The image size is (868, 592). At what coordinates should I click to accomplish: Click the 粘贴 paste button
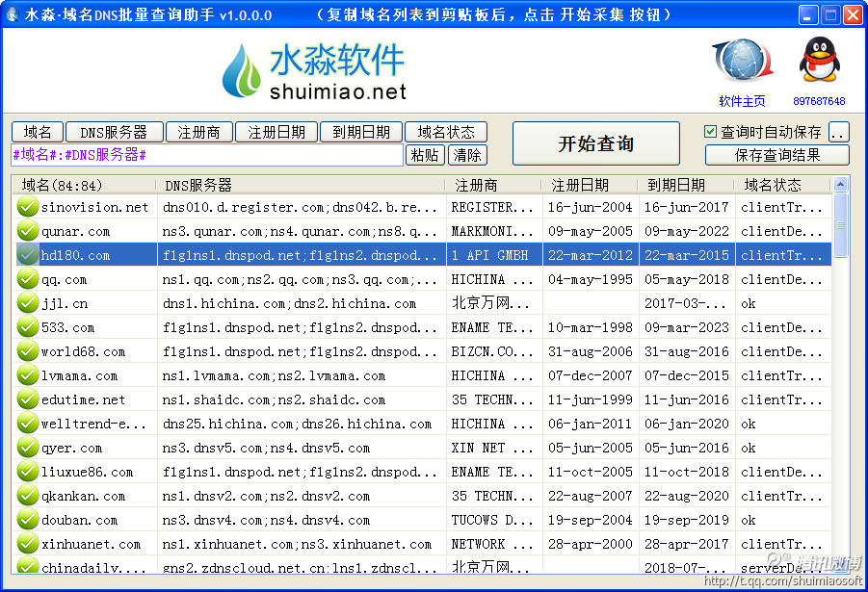tap(425, 155)
